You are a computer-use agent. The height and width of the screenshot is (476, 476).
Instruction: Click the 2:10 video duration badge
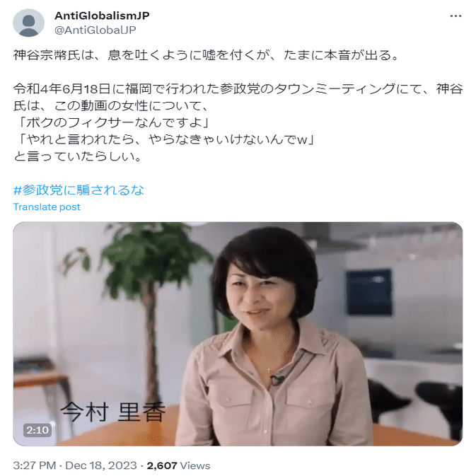[37, 430]
